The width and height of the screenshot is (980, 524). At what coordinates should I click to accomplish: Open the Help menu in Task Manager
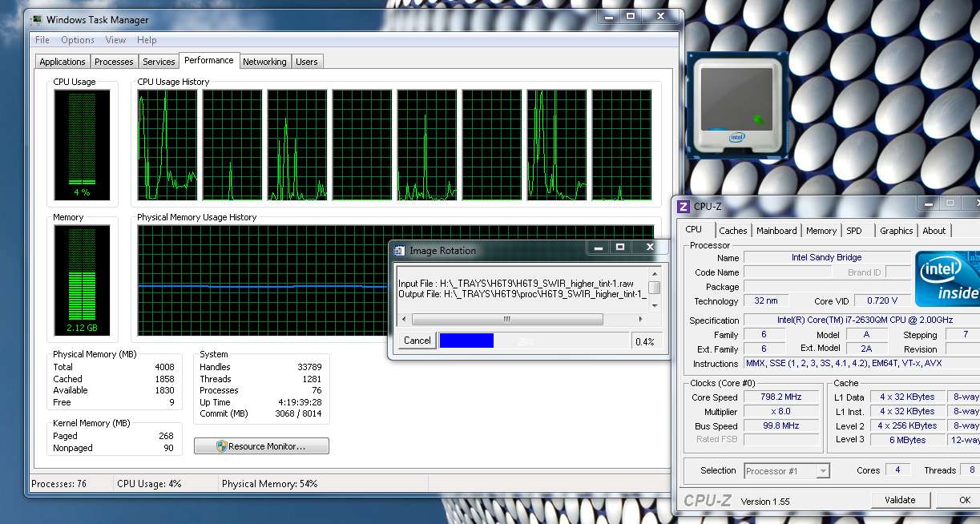(147, 40)
